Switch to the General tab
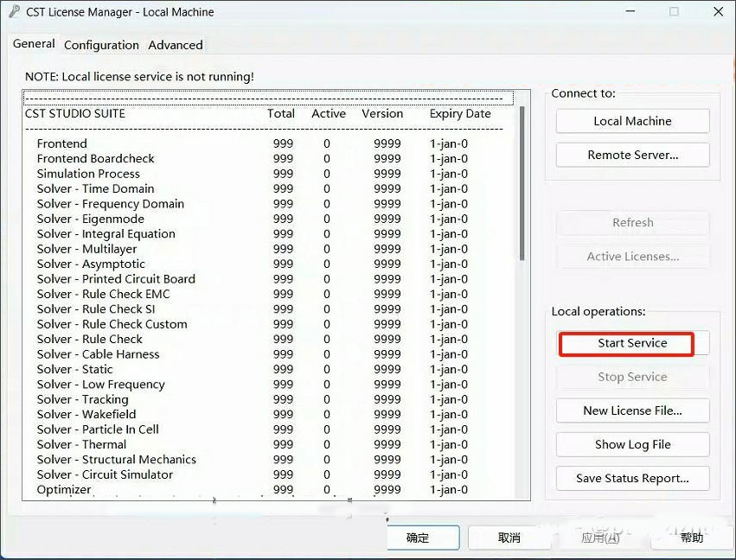 point(34,43)
